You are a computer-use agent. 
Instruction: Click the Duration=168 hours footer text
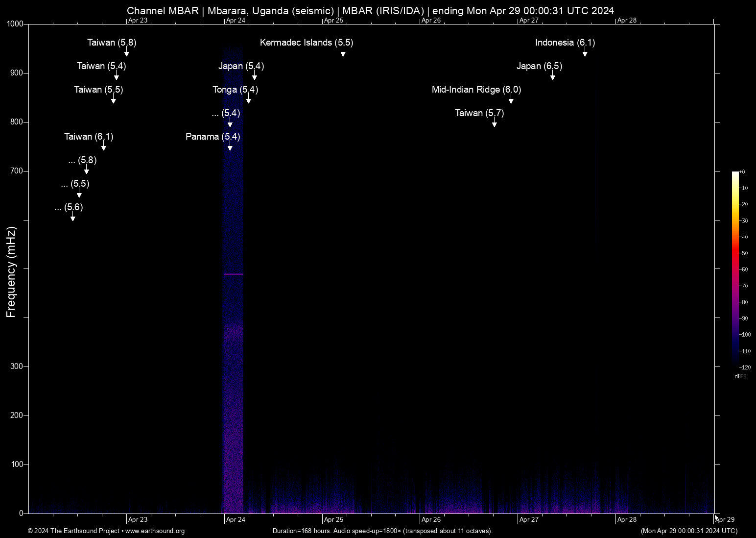(x=382, y=531)
